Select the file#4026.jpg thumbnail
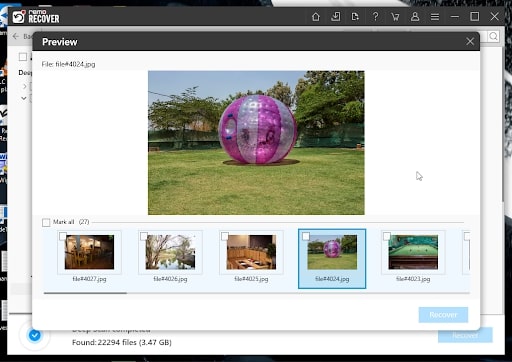 pos(170,252)
